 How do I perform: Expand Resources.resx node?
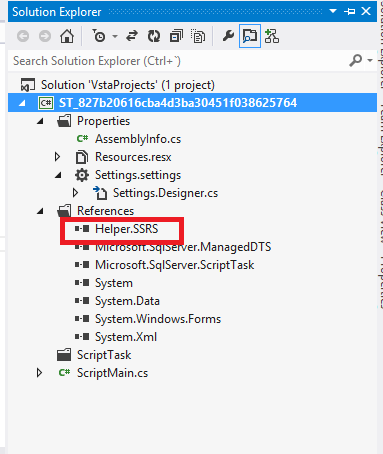pos(57,157)
